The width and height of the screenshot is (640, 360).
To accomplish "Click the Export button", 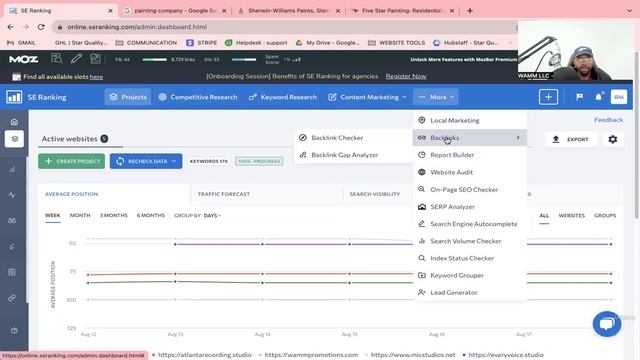I will 571,139.
